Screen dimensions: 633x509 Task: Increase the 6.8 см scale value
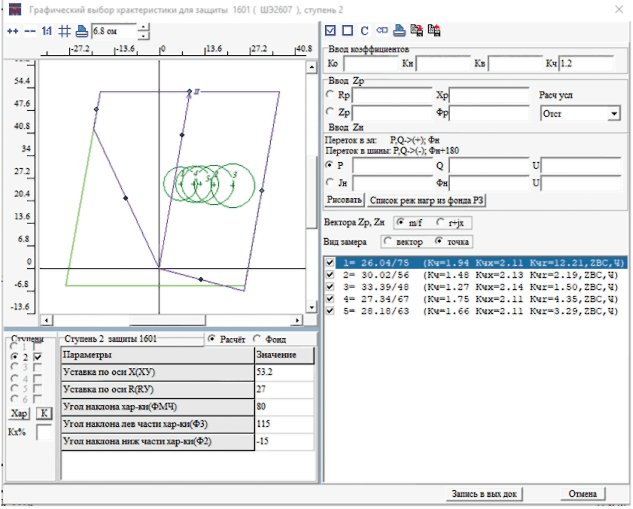click(143, 27)
